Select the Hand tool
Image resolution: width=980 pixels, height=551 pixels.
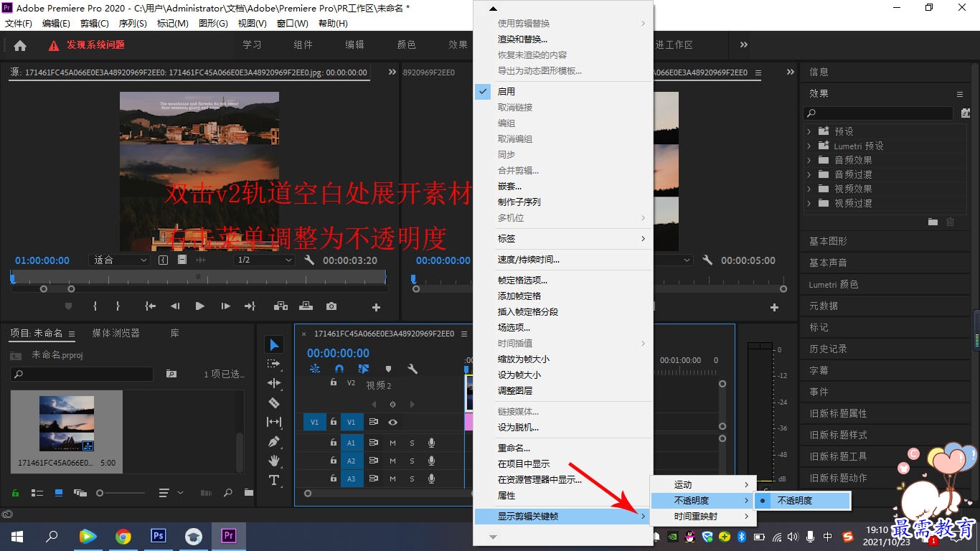[x=274, y=461]
